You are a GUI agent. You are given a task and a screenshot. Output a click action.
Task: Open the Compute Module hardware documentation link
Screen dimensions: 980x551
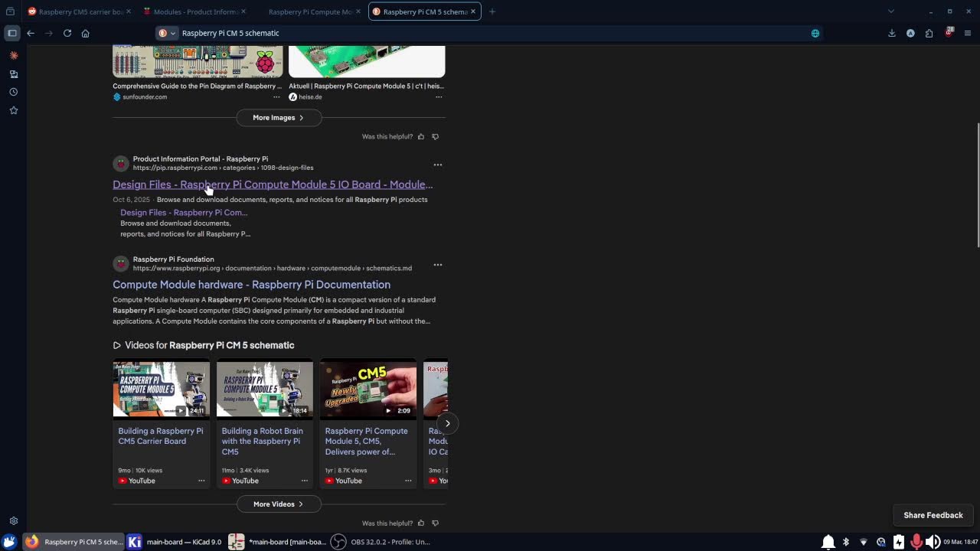pos(251,285)
